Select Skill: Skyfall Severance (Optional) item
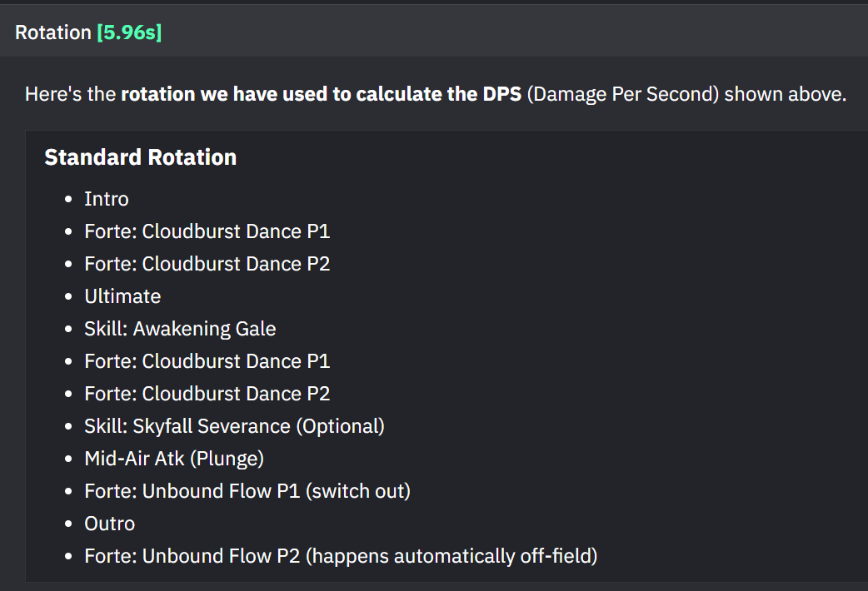Image resolution: width=868 pixels, height=591 pixels. [234, 426]
